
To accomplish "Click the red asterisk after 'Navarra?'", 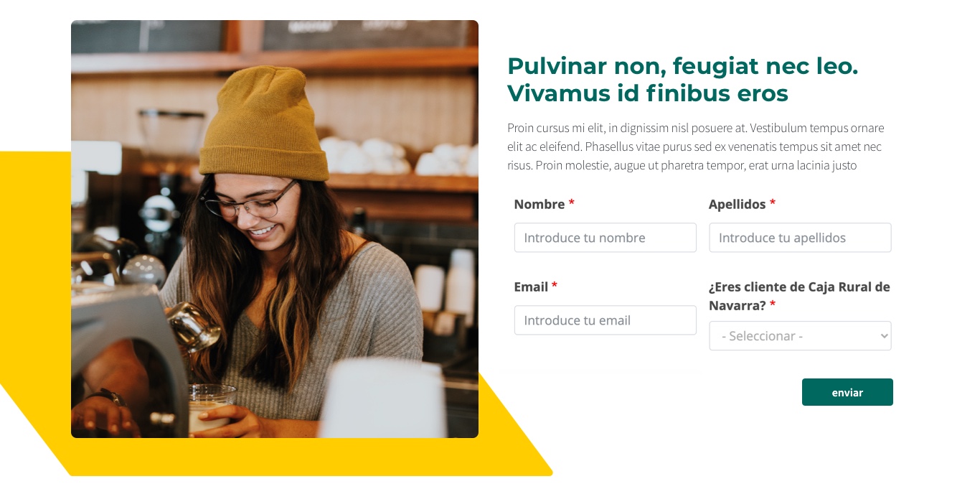I will 773,304.
